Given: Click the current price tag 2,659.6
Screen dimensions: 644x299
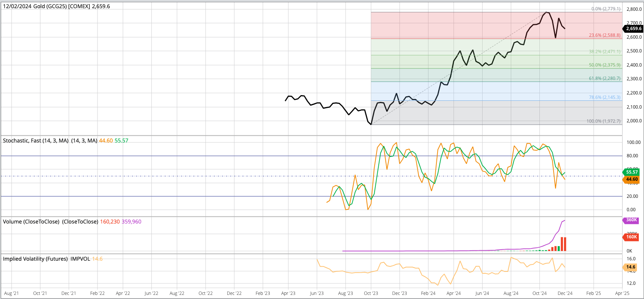Looking at the screenshot, I should [x=633, y=29].
